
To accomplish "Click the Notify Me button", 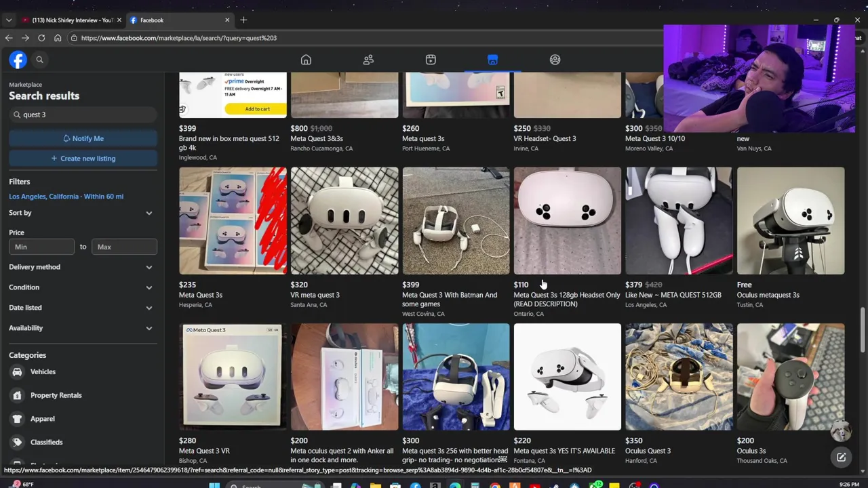I will [83, 138].
